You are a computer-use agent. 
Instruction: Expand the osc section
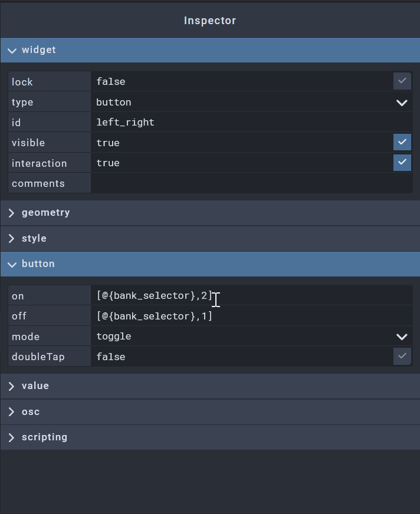click(31, 412)
